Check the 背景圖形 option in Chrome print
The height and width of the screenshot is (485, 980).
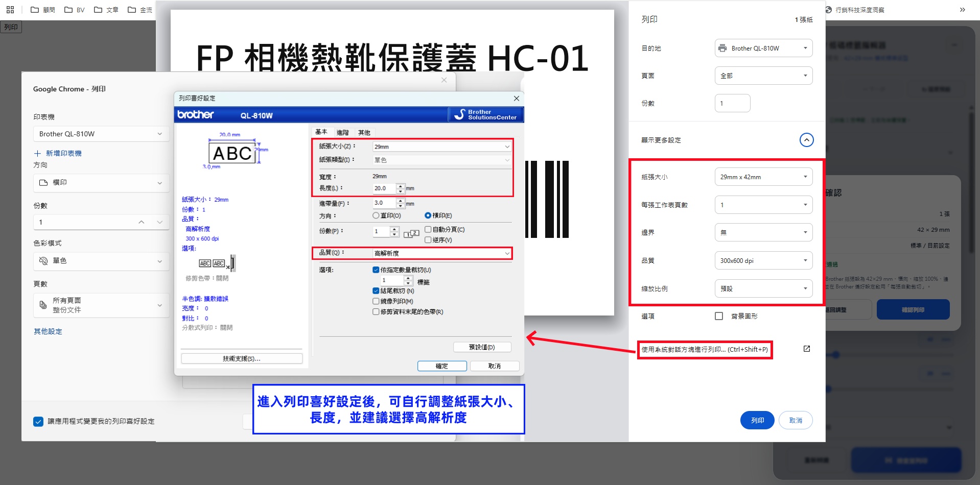coord(719,316)
